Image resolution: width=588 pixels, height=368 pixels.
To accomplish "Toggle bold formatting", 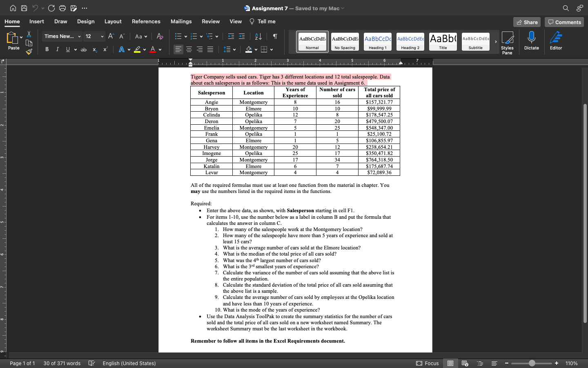I will click(x=47, y=49).
